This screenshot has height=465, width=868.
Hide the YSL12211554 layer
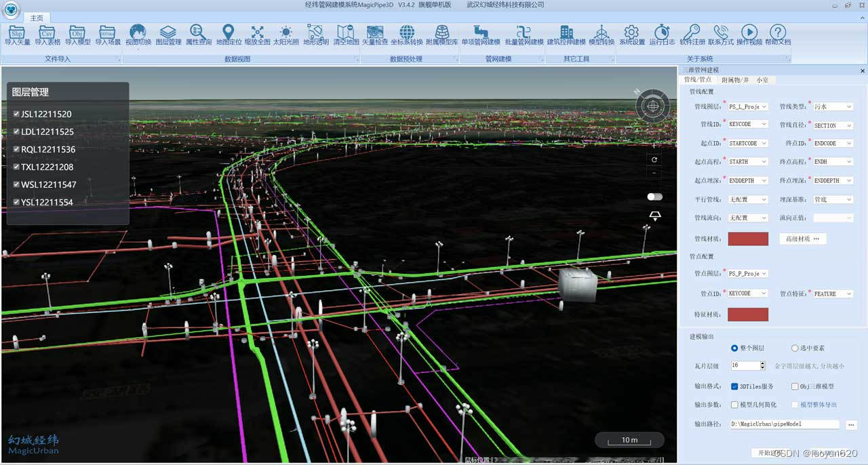coord(16,202)
